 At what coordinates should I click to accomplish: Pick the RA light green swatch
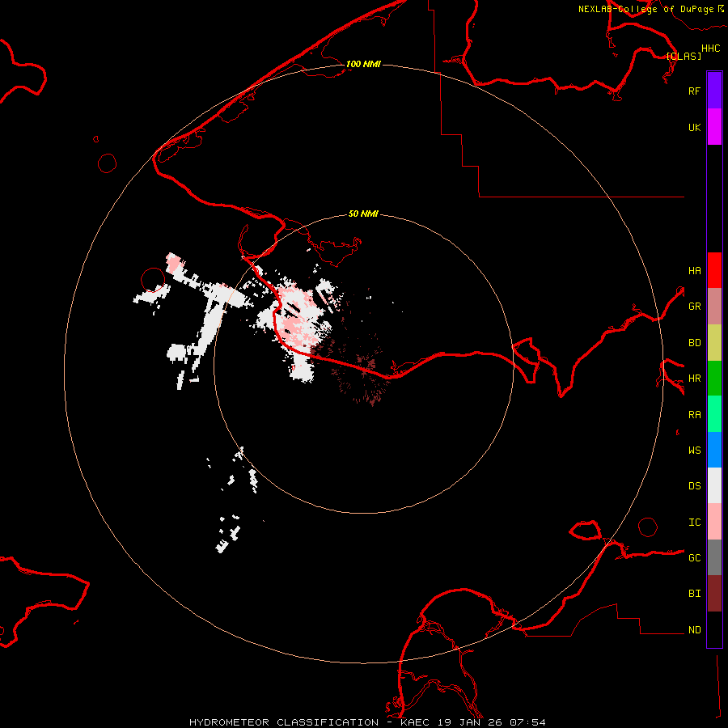[x=714, y=414]
